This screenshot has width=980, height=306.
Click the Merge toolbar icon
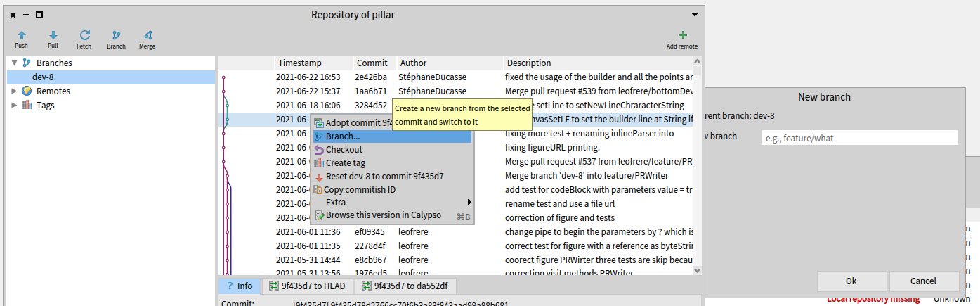(x=147, y=35)
